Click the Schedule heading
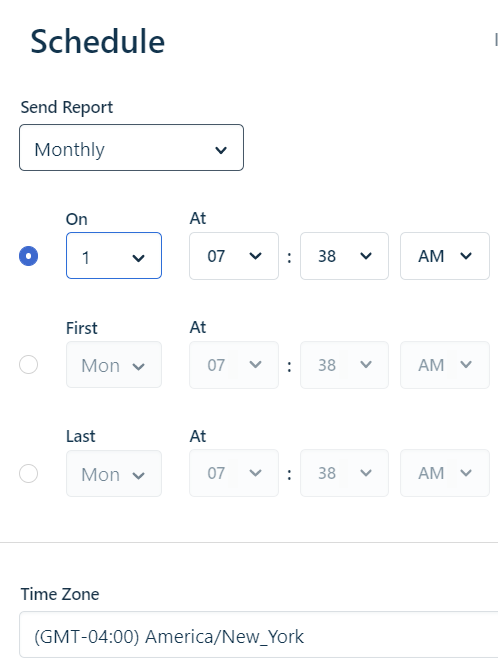Screen dimensions: 498x667 pyautogui.click(x=97, y=42)
